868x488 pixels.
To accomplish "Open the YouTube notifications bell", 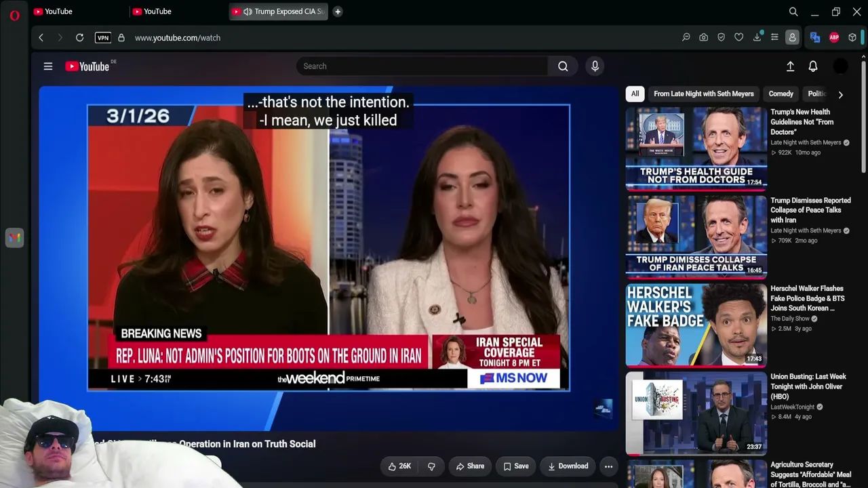I will (813, 66).
